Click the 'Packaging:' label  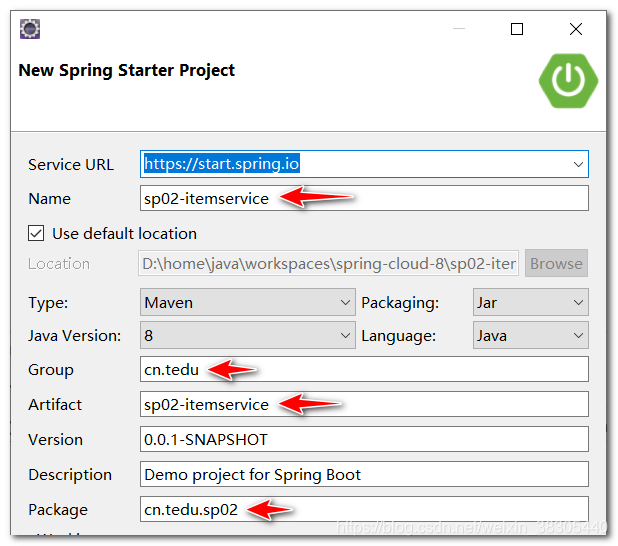click(x=400, y=303)
